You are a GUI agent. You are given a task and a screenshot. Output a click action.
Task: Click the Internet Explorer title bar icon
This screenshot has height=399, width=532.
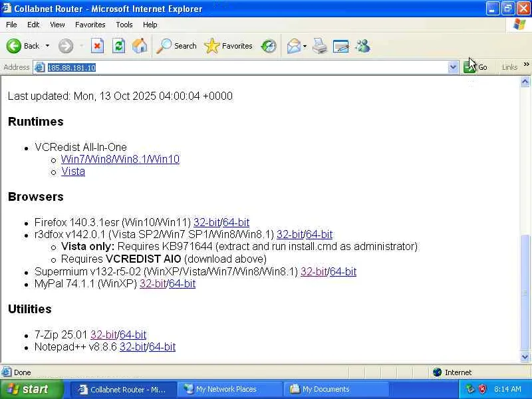pos(7,8)
